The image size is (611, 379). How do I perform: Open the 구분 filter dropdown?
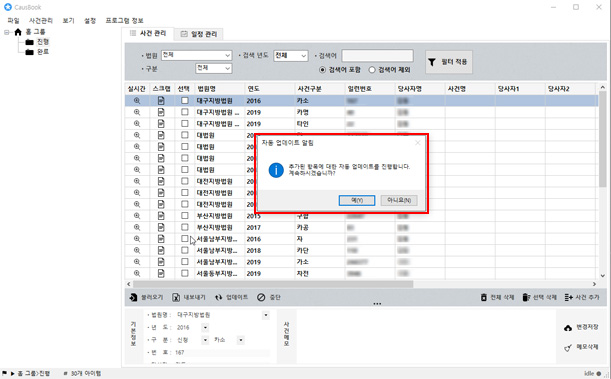(214, 69)
